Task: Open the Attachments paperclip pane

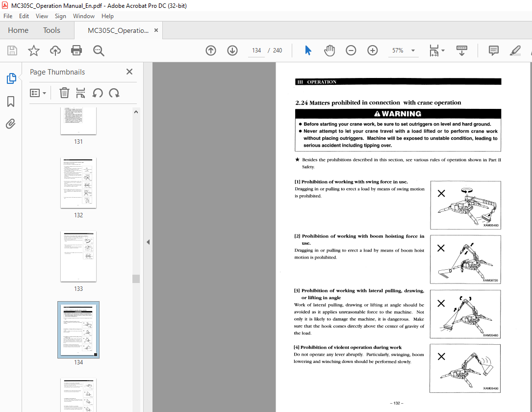Action: pos(10,124)
